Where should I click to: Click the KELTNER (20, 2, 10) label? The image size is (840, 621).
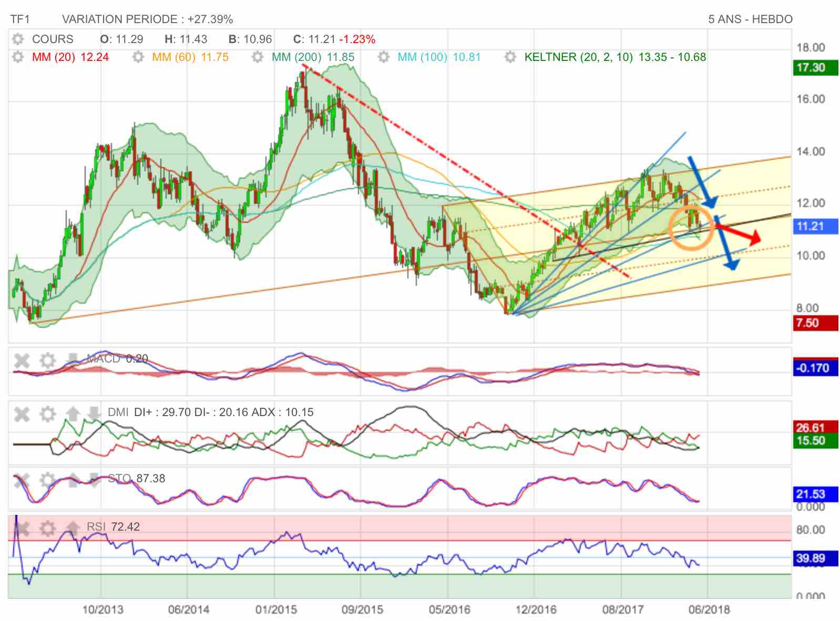coord(578,57)
